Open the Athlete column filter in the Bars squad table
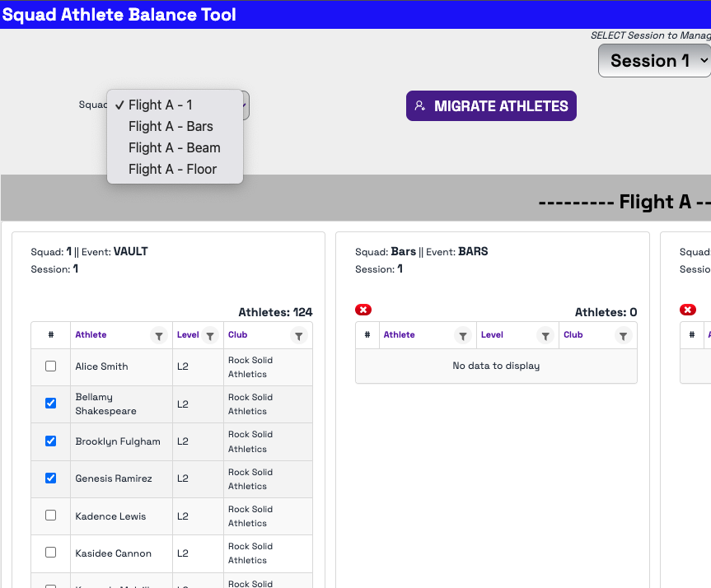The image size is (711, 588). pos(463,336)
